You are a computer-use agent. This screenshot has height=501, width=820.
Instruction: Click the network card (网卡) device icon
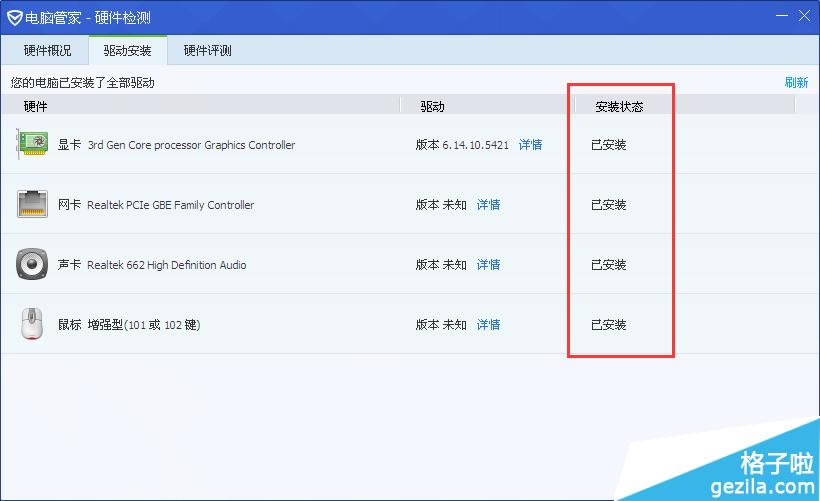[32, 204]
